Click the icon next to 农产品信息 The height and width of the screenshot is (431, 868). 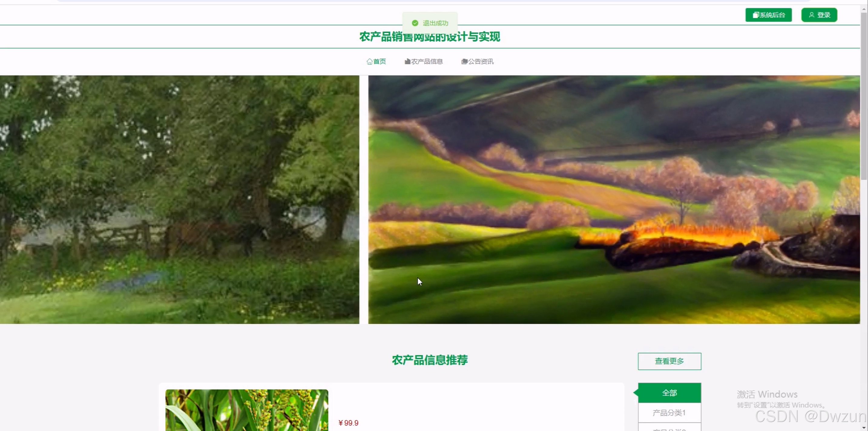(407, 61)
